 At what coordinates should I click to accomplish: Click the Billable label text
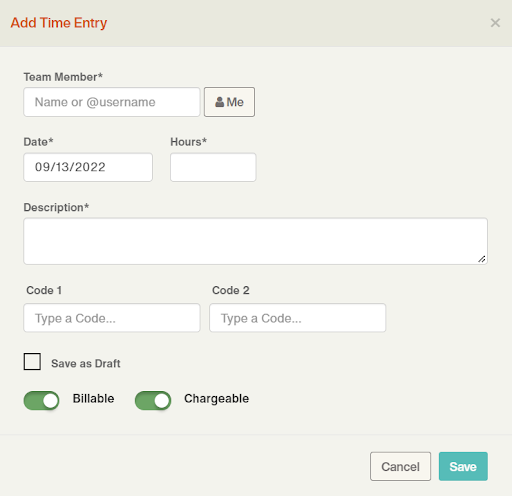point(93,399)
